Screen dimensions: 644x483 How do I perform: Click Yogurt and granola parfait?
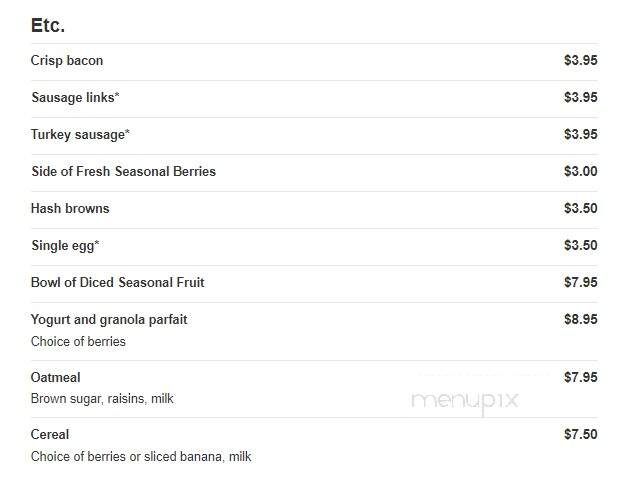109,320
